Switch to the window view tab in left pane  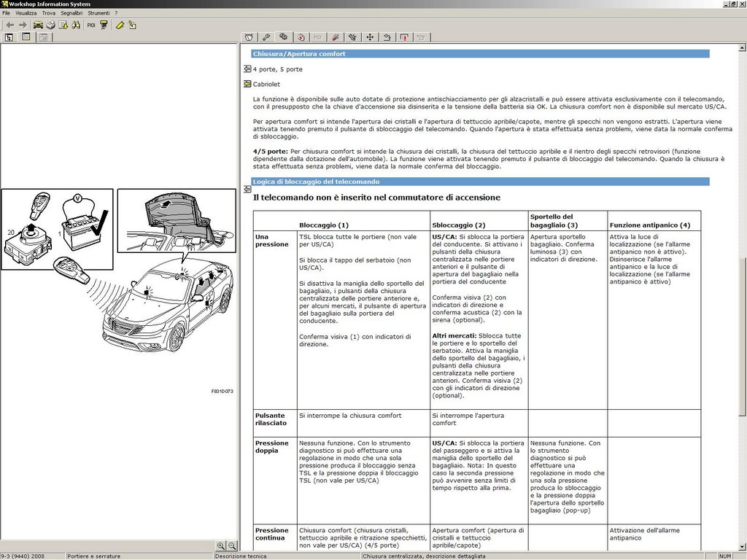coord(26,37)
